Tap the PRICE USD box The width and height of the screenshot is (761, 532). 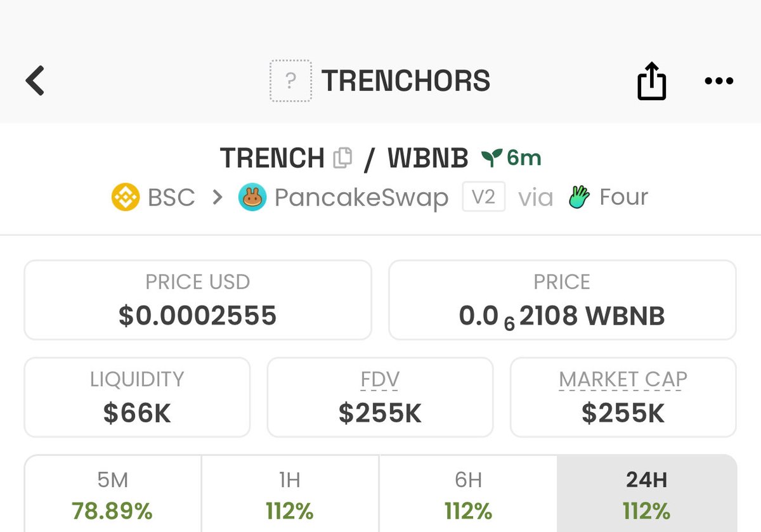tap(197, 299)
